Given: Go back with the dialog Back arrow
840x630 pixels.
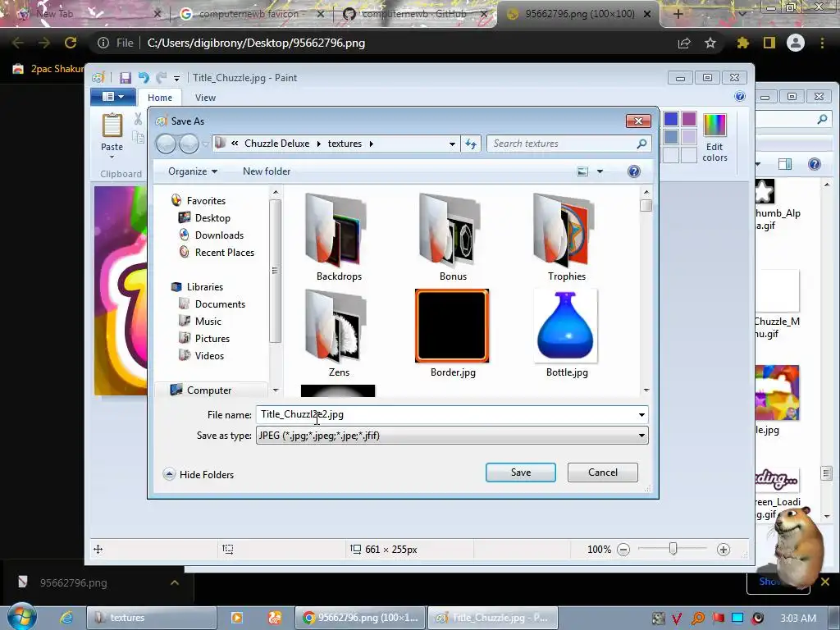Looking at the screenshot, I should tap(166, 144).
